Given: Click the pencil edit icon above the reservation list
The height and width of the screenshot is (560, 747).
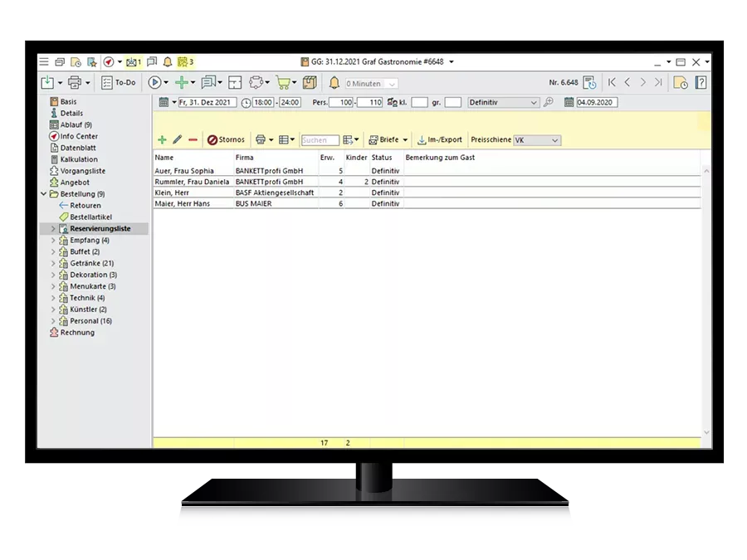Looking at the screenshot, I should 177,140.
